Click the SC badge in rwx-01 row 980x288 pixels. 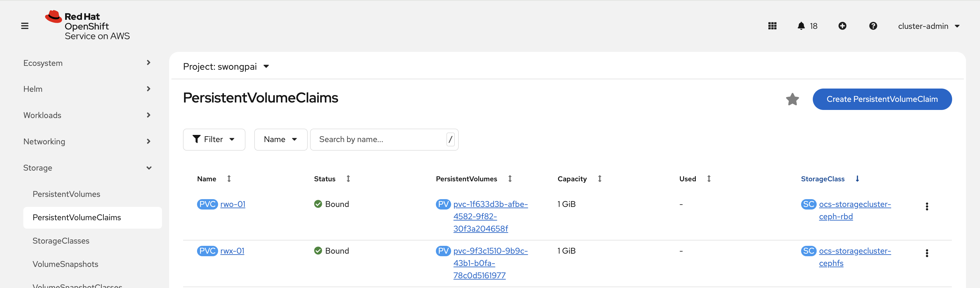(x=809, y=251)
